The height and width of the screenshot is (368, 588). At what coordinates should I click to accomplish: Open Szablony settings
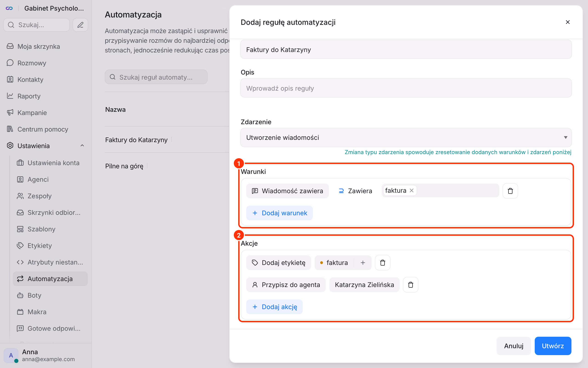pos(50,229)
